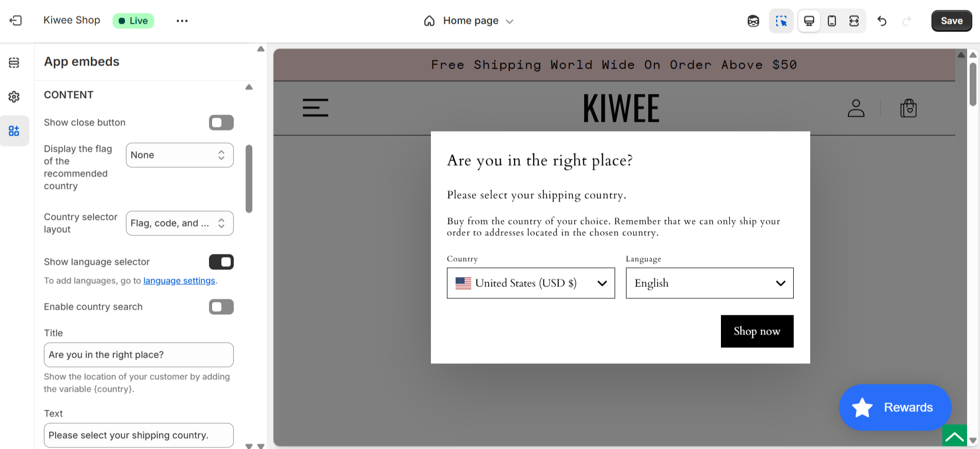Click the Save button
The height and width of the screenshot is (449, 980).
click(x=951, y=21)
